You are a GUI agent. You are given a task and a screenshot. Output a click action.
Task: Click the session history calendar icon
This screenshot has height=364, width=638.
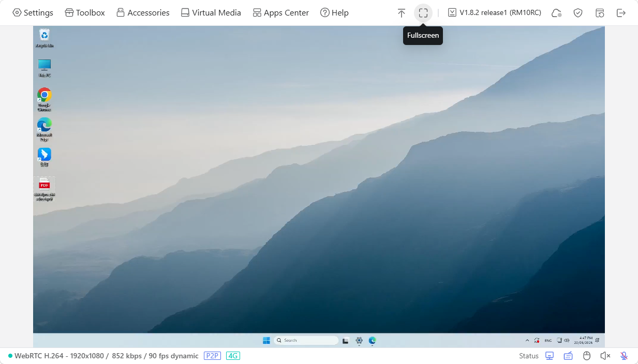(600, 13)
